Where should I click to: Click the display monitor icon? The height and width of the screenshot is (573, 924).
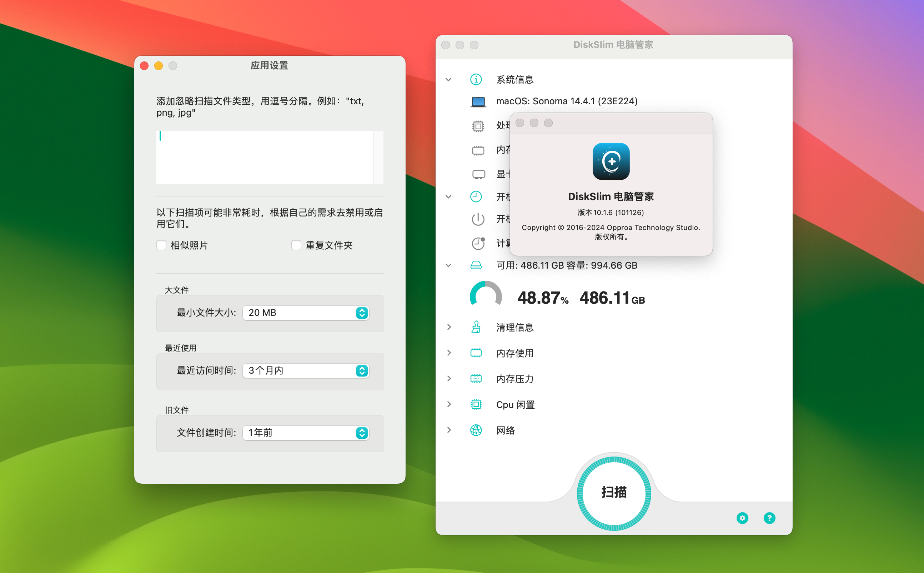click(x=478, y=174)
